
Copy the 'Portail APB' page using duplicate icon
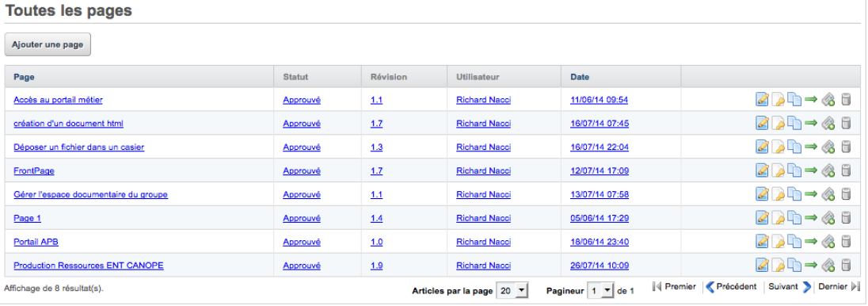794,242
